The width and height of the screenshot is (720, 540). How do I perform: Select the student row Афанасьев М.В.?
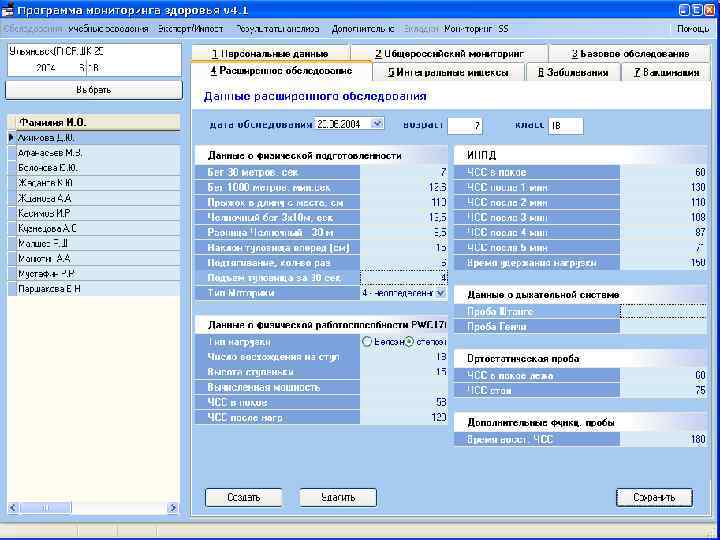tap(98, 153)
